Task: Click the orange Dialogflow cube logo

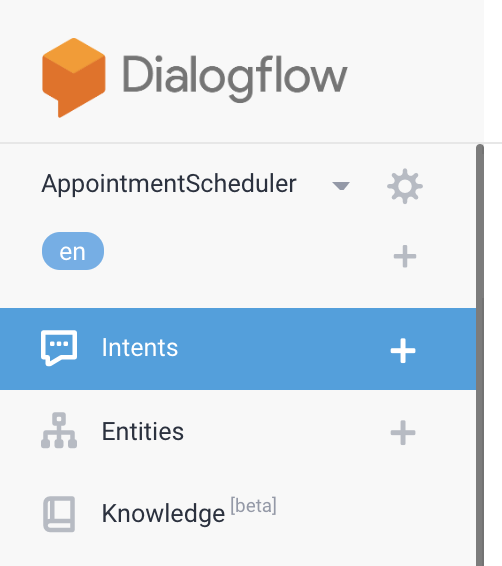Action: click(74, 78)
